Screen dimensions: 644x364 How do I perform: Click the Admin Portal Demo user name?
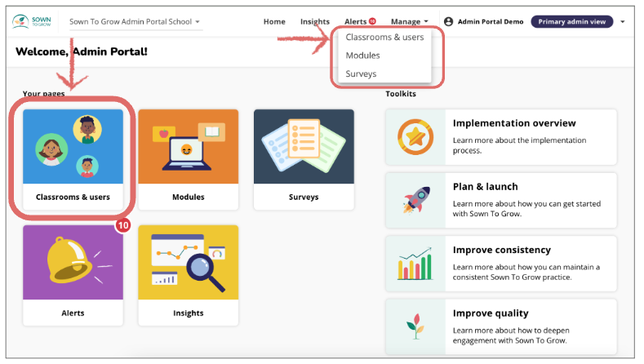coord(491,22)
